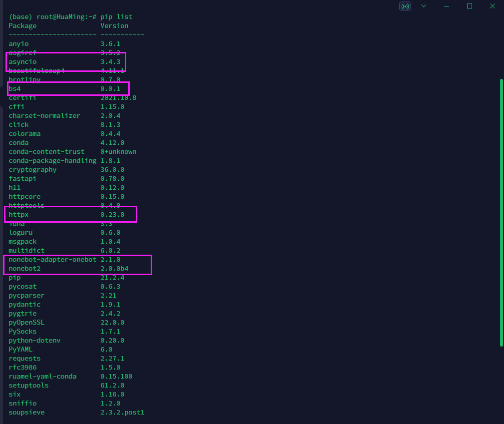Click version '0.15.100' of ruamel-yaml-conda
This screenshot has width=504, height=424.
click(x=116, y=377)
